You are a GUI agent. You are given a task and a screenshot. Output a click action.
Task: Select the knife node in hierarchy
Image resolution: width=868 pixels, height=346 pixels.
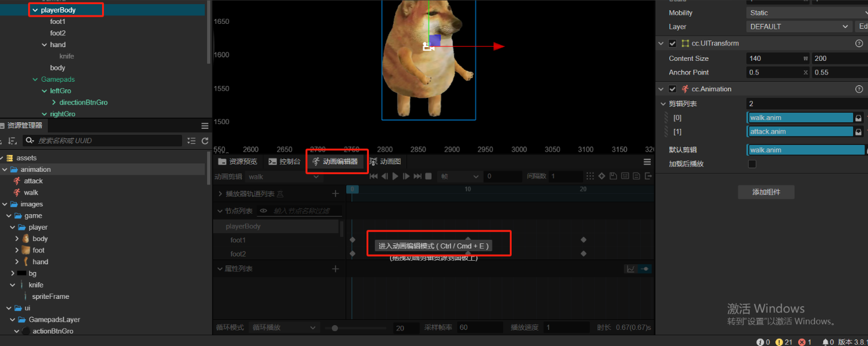pos(67,56)
